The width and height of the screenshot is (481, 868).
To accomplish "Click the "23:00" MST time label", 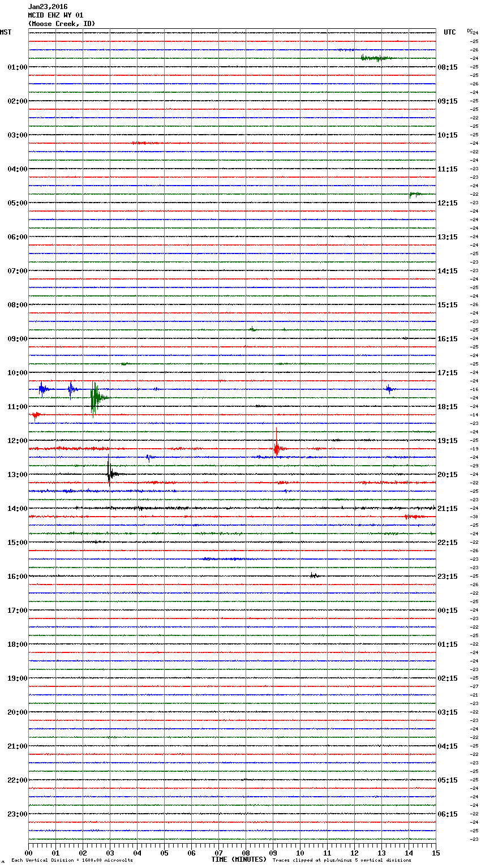I will [x=17, y=814].
